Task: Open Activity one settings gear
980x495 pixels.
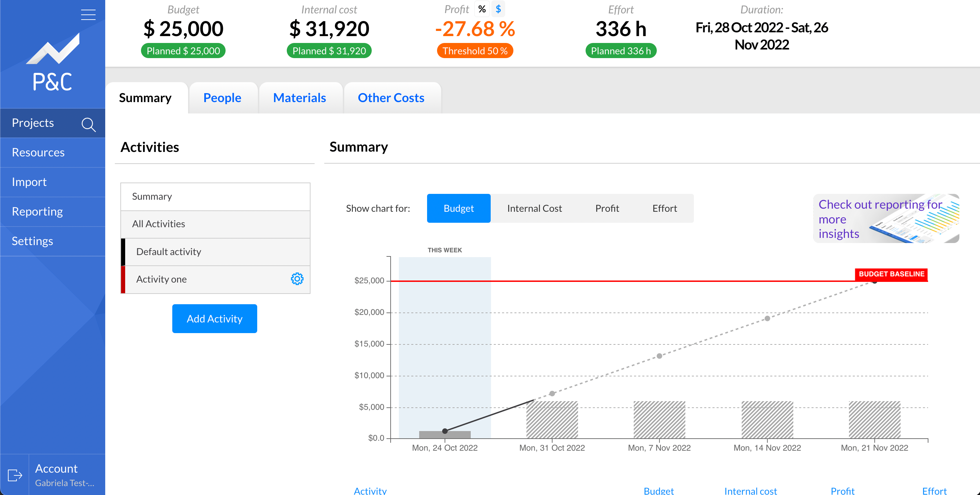Action: click(297, 279)
